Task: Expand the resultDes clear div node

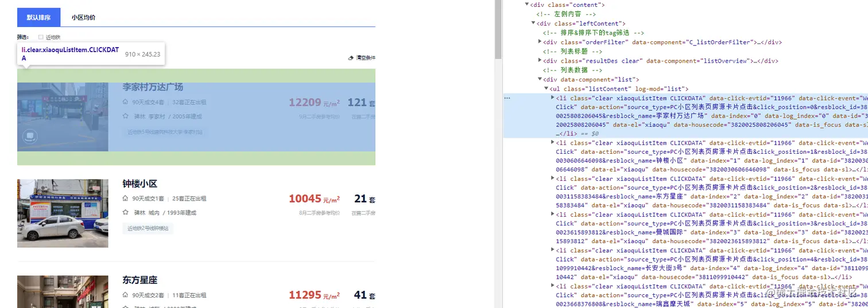Action: coord(540,60)
